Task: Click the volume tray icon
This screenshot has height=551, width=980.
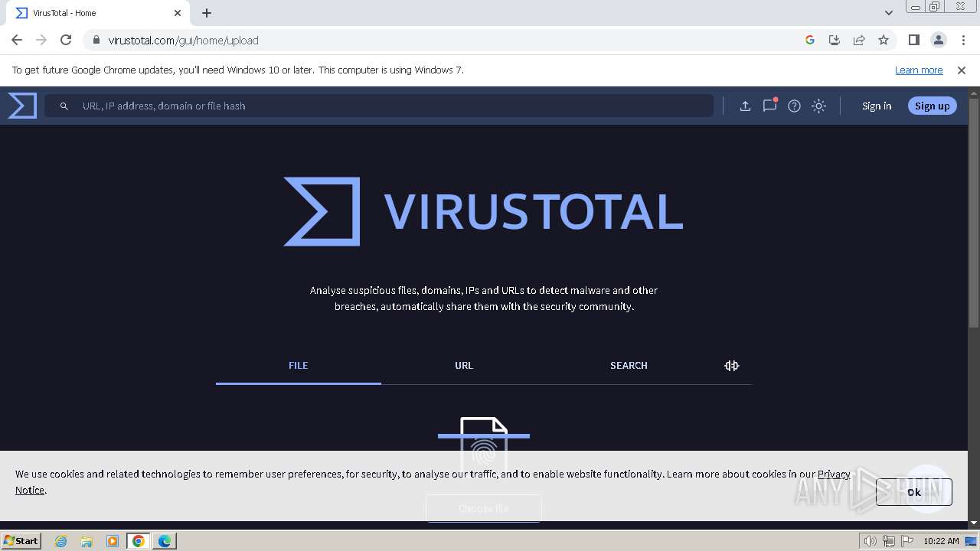Action: [870, 541]
